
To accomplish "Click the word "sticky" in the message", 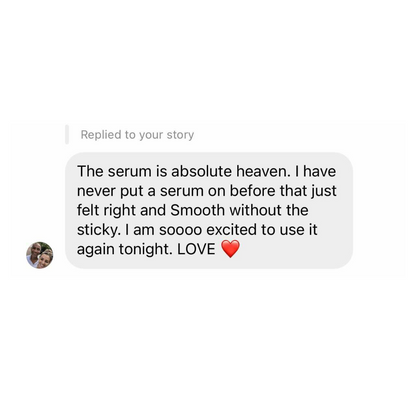I will click(x=97, y=230).
